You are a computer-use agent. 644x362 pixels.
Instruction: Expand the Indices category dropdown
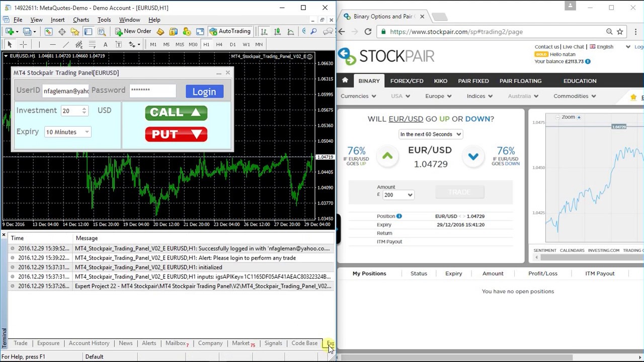(x=479, y=96)
